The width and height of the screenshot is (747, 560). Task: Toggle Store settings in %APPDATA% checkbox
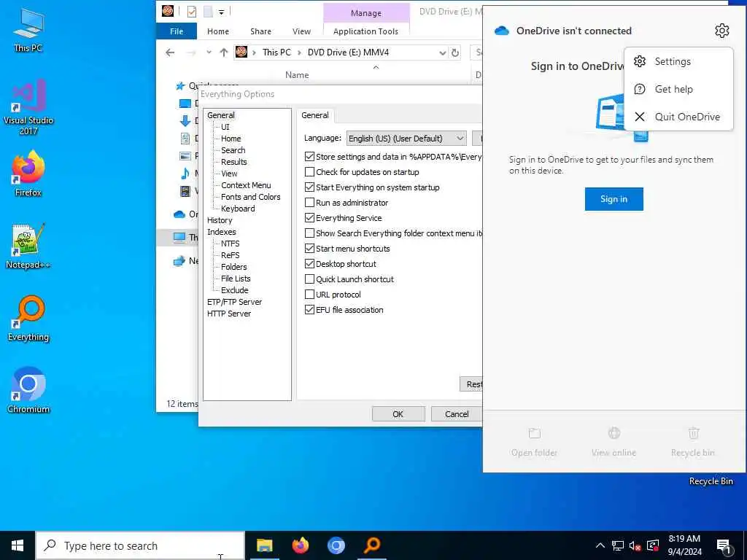(309, 157)
